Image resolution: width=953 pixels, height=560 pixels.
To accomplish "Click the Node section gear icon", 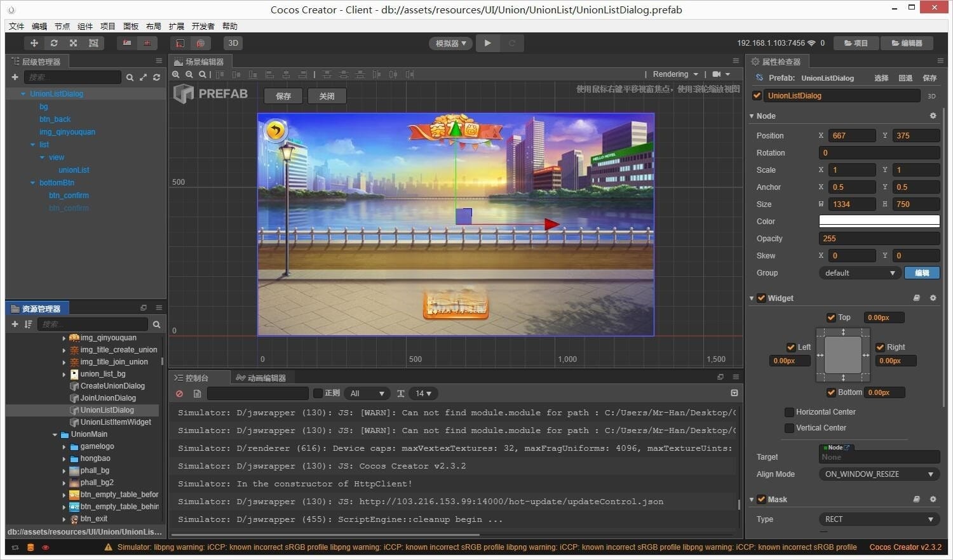I will pyautogui.click(x=933, y=116).
